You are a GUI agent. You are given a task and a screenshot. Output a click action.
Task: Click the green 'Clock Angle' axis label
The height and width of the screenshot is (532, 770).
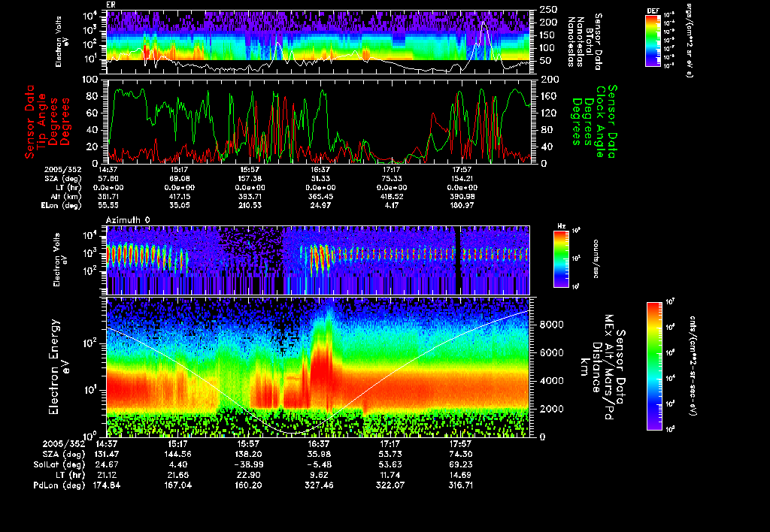coord(601,122)
